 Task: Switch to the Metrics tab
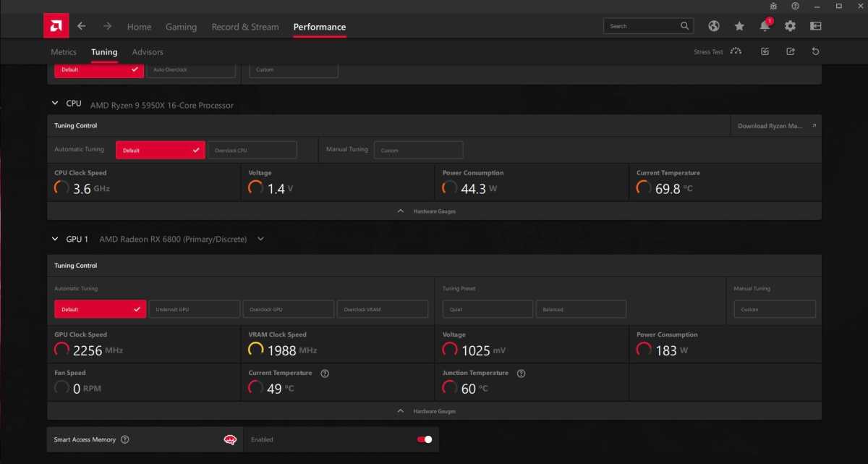click(x=64, y=52)
